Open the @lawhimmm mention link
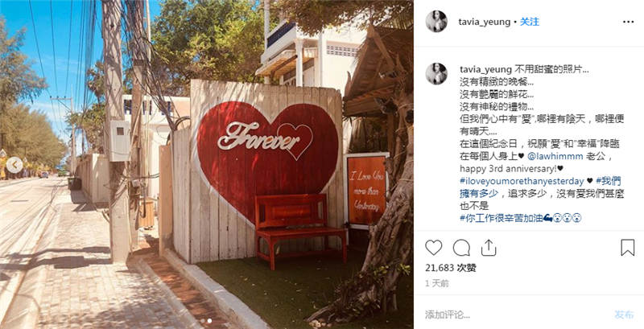The height and width of the screenshot is (329, 644). (x=549, y=156)
